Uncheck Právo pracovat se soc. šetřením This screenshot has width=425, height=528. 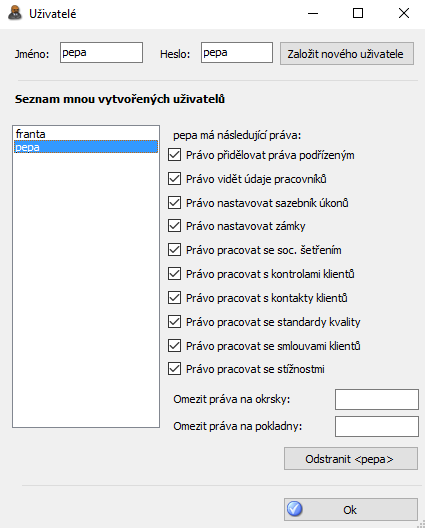pos(174,250)
